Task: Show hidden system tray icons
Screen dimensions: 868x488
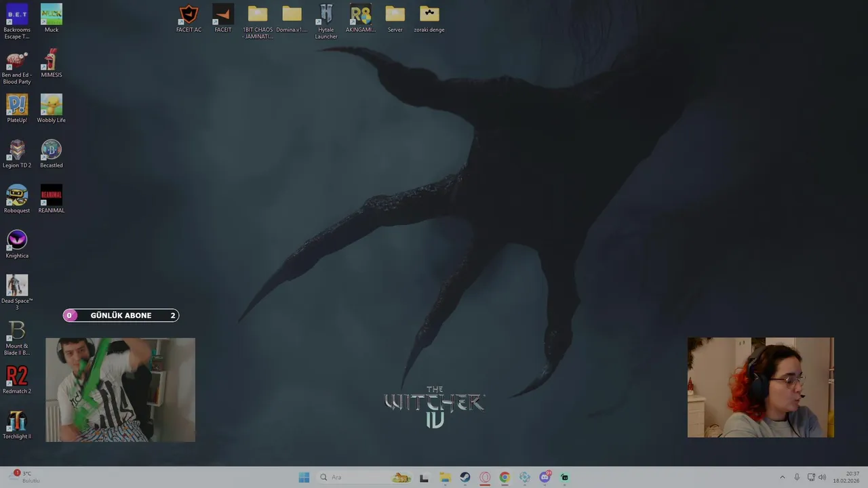Action: click(x=782, y=477)
